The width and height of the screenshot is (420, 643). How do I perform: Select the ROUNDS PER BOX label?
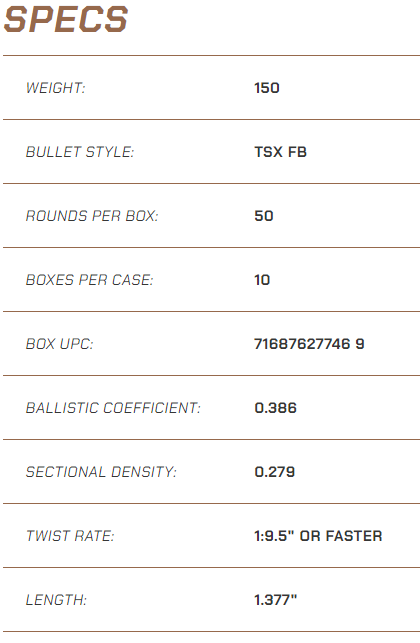click(x=92, y=216)
